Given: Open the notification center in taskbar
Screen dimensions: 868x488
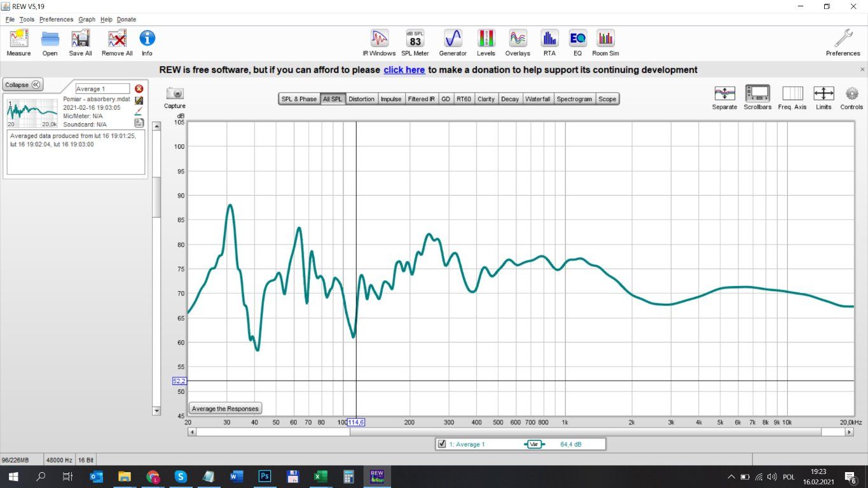Looking at the screenshot, I should pyautogui.click(x=850, y=477).
